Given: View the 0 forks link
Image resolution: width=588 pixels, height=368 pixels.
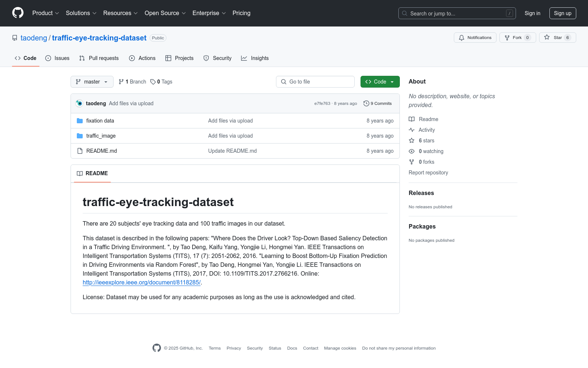Looking at the screenshot, I should pos(422,162).
